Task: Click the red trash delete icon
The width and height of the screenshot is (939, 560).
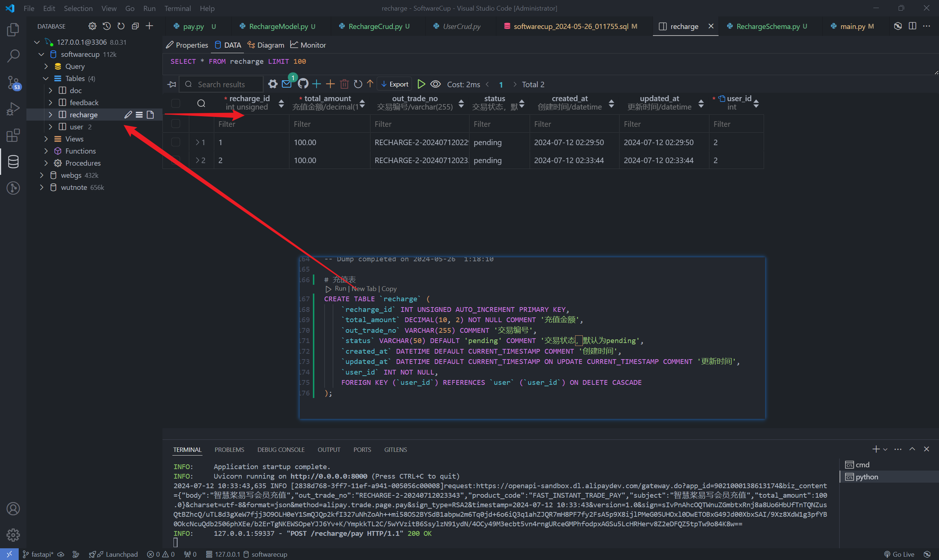Action: click(x=344, y=84)
